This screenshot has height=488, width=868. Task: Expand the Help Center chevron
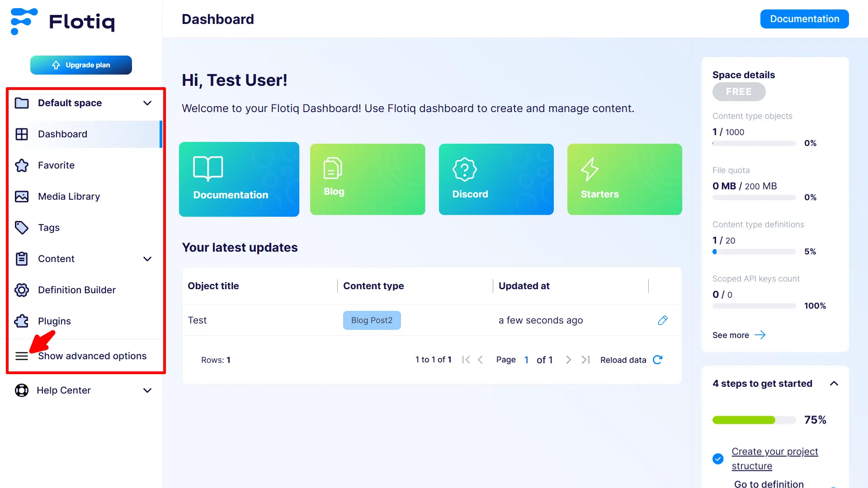click(x=147, y=390)
